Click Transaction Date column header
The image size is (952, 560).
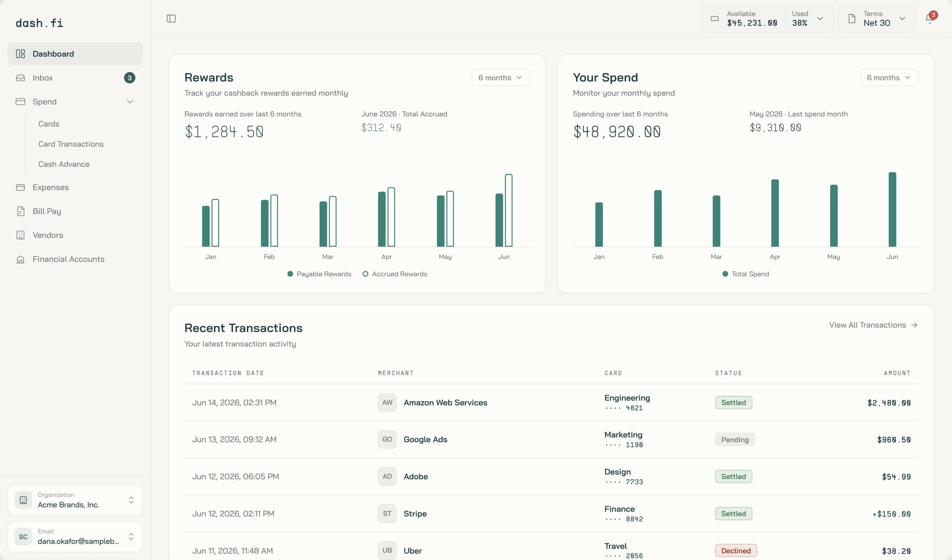228,373
